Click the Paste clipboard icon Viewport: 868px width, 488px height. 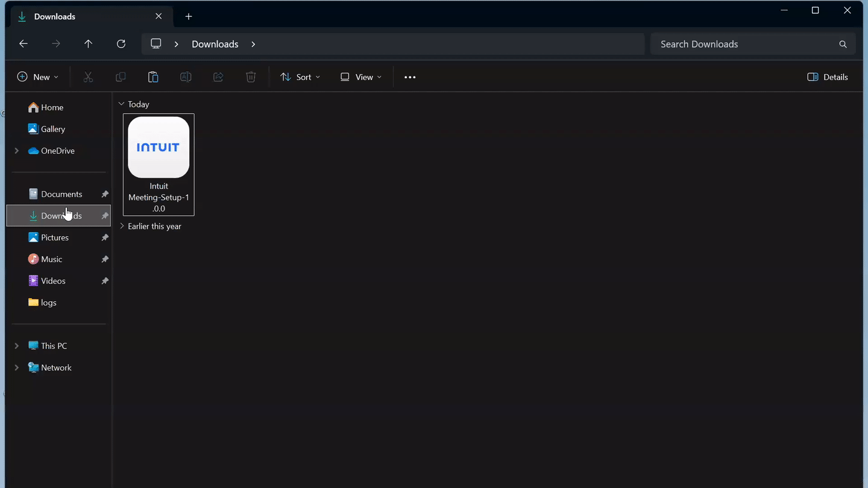[x=153, y=77]
